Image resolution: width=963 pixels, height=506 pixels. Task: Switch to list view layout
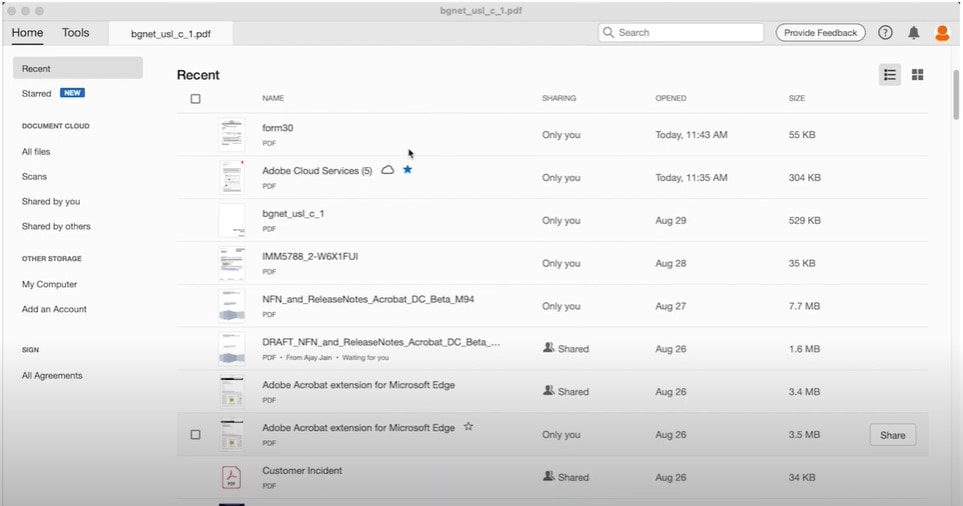(x=889, y=75)
